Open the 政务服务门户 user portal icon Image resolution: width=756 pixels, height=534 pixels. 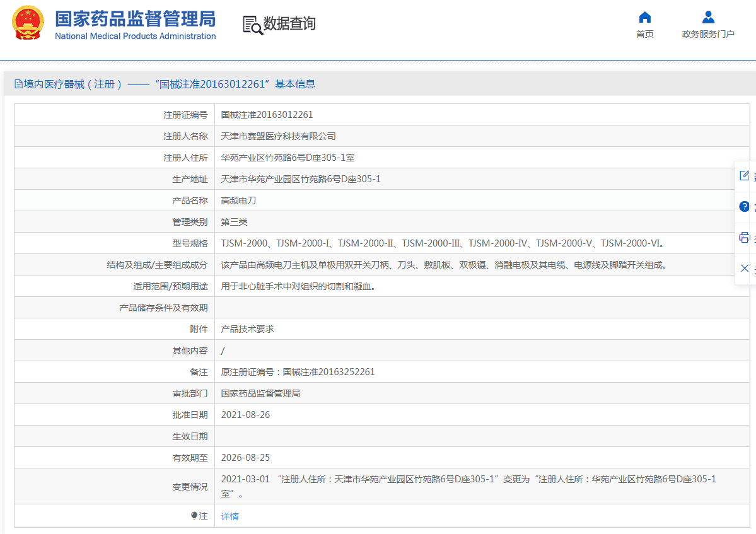pyautogui.click(x=708, y=17)
